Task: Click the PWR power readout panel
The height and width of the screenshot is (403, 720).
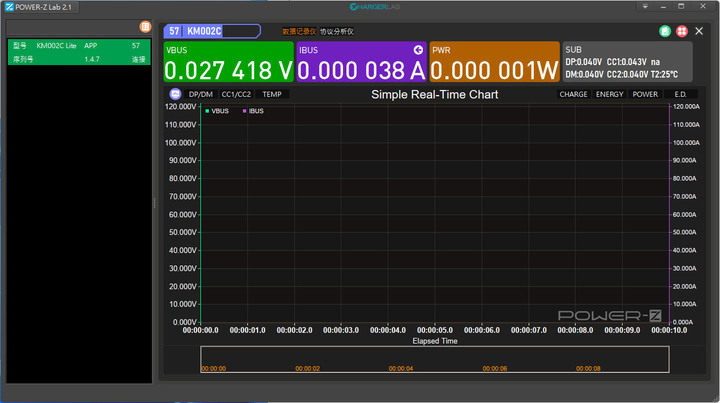Action: (x=495, y=62)
